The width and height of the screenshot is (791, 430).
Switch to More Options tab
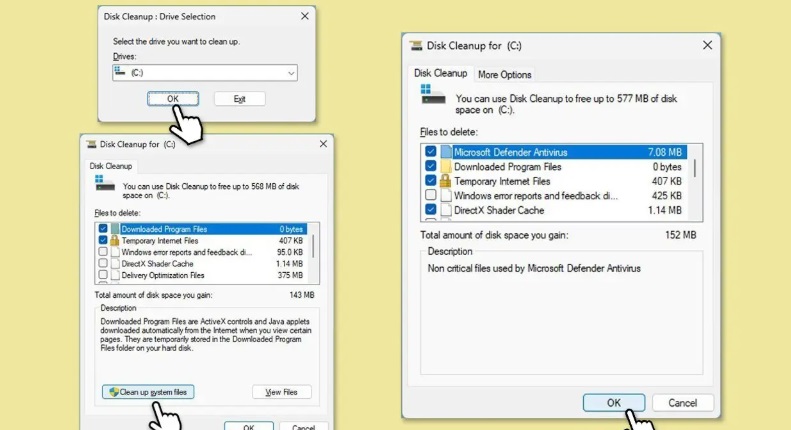click(x=504, y=75)
